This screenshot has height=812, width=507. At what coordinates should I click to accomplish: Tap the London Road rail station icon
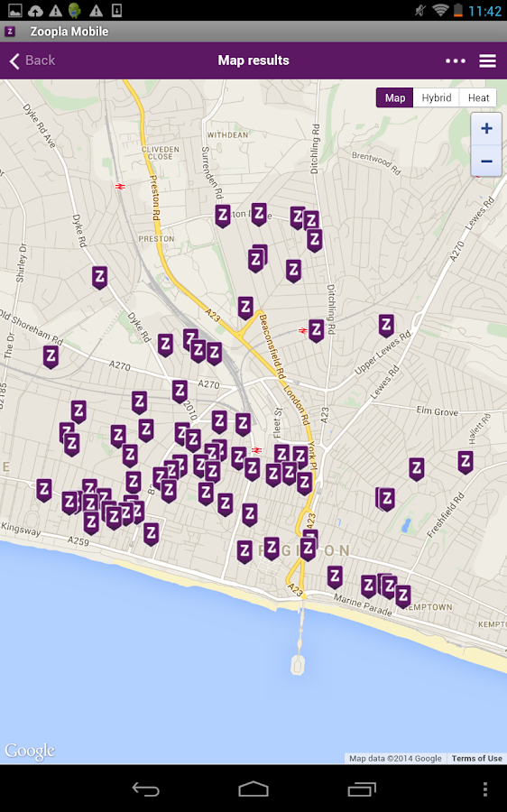pyautogui.click(x=302, y=330)
